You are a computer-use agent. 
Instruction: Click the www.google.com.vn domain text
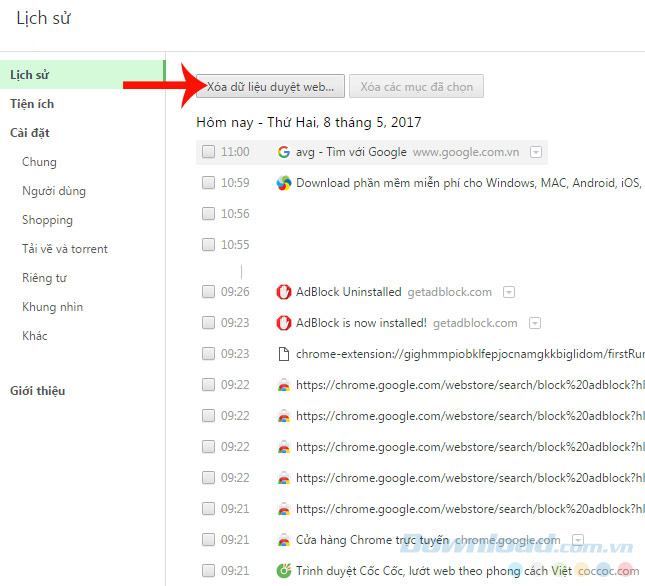466,152
